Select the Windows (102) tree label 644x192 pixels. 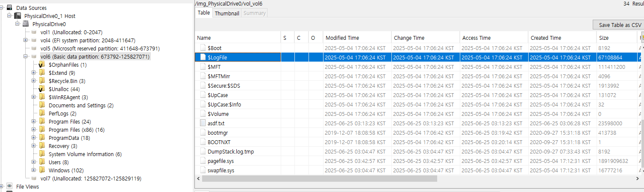click(65, 170)
